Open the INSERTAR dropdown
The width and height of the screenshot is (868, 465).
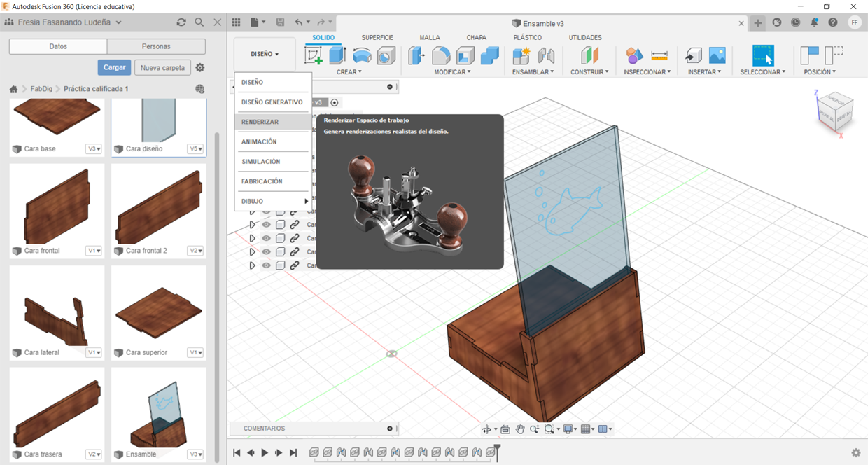[x=705, y=71]
